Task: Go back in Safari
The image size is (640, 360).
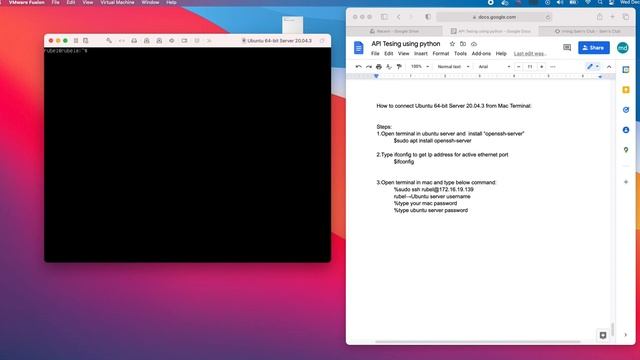Action: click(x=399, y=17)
